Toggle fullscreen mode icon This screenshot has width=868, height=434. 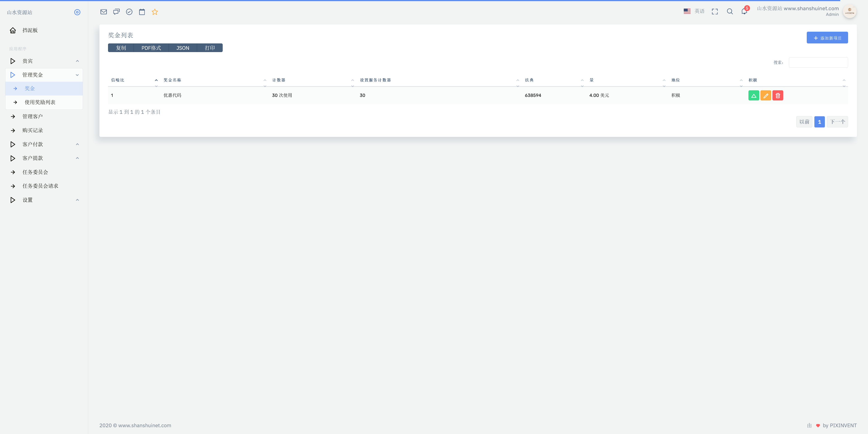click(x=715, y=12)
